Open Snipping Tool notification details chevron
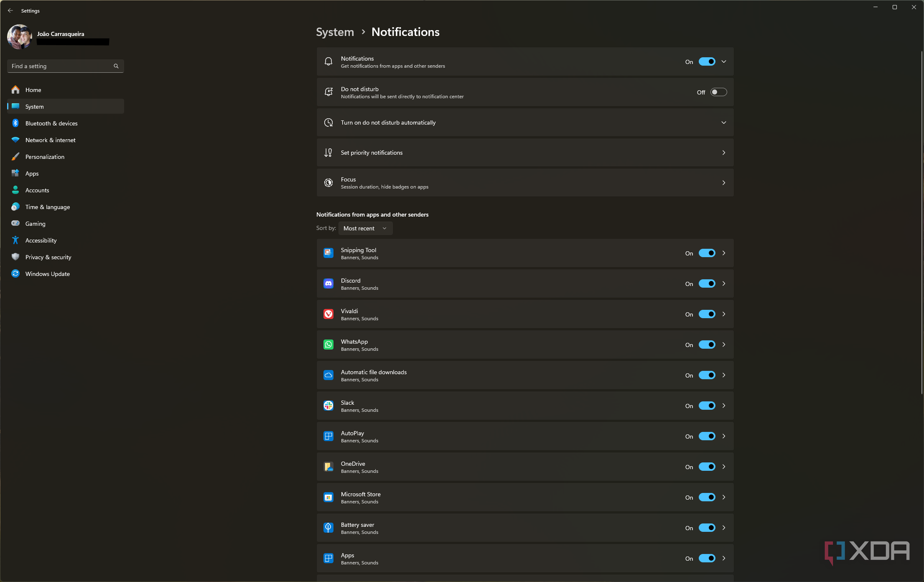924x582 pixels. [724, 253]
